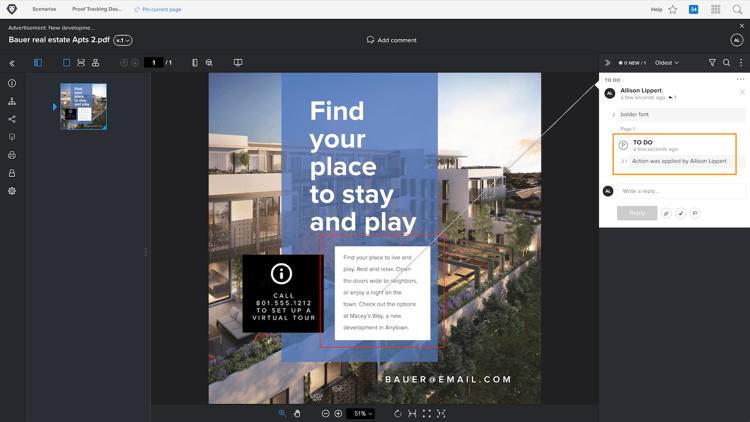The height and width of the screenshot is (422, 750).
Task: Zoom out with minus button
Action: tap(325, 413)
